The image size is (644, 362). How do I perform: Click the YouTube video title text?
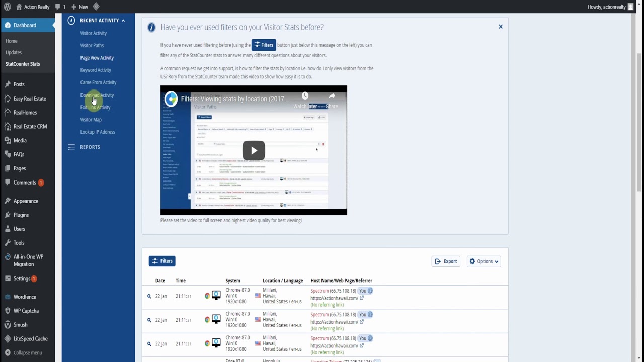pos(235,99)
